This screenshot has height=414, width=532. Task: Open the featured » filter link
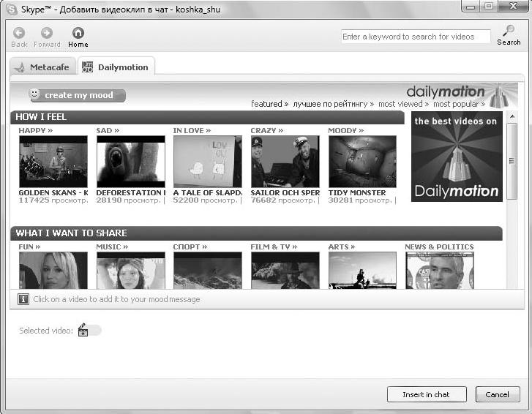[x=269, y=105]
